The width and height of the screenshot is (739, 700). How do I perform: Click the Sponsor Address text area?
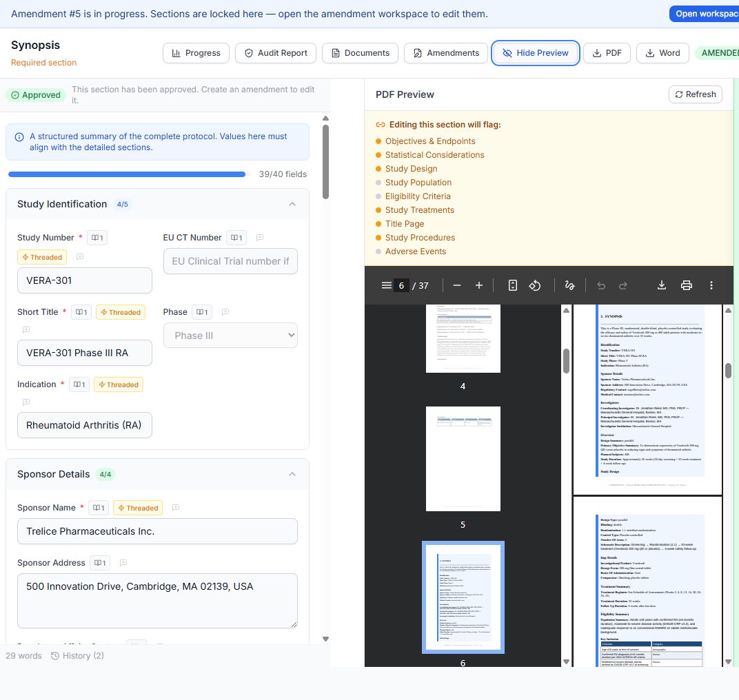pyautogui.click(x=157, y=601)
